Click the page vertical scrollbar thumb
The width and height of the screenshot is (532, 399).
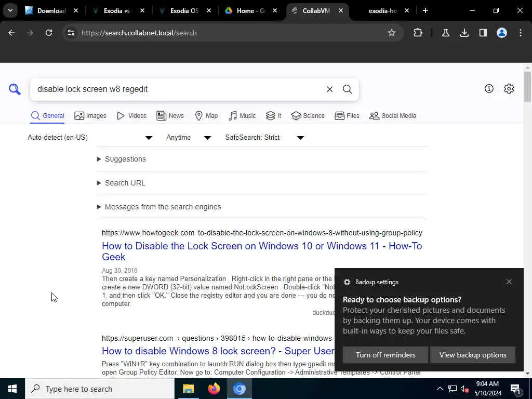(x=527, y=87)
